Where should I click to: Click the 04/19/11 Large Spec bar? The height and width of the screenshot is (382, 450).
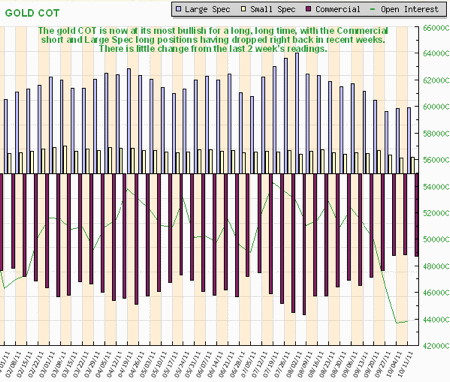click(x=129, y=121)
